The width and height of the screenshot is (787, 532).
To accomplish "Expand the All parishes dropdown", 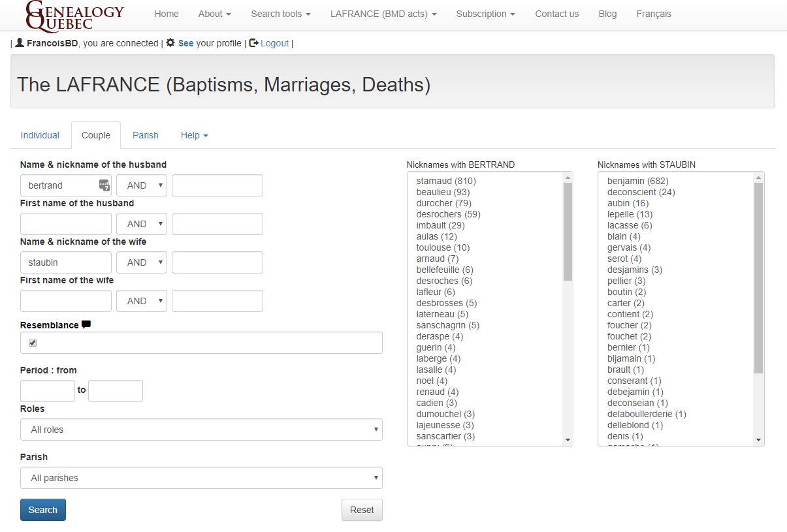I will (201, 478).
